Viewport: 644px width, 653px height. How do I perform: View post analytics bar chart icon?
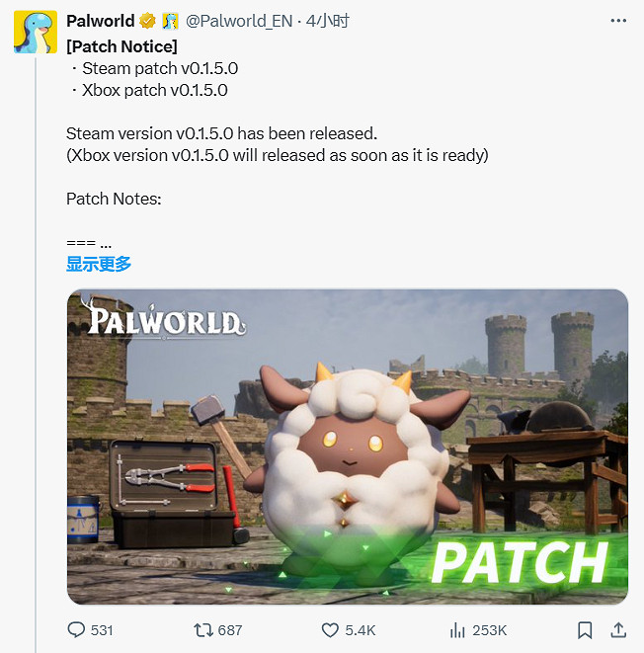(457, 630)
